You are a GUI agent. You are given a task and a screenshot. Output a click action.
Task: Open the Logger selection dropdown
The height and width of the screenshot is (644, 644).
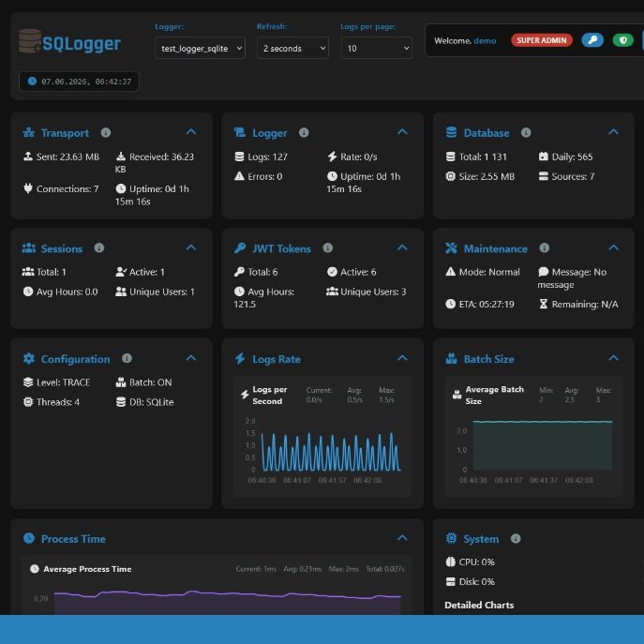pyautogui.click(x=200, y=48)
